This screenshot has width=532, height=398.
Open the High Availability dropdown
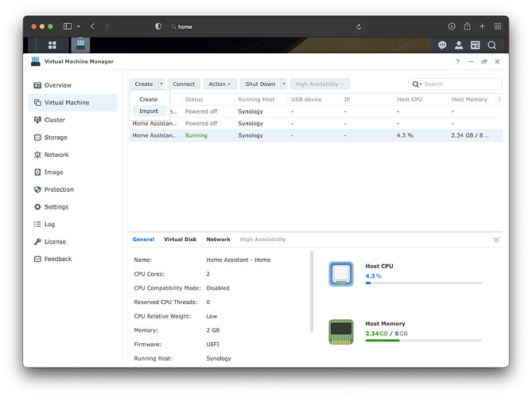click(319, 84)
